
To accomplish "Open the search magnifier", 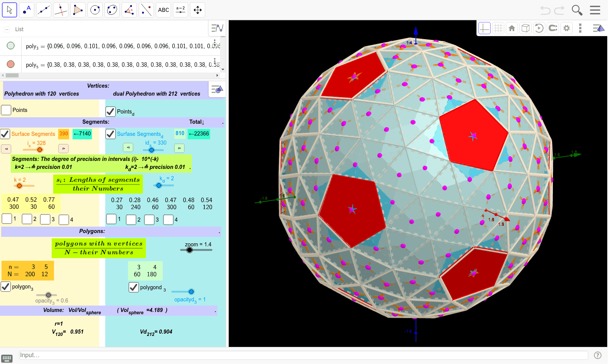I will (x=577, y=10).
